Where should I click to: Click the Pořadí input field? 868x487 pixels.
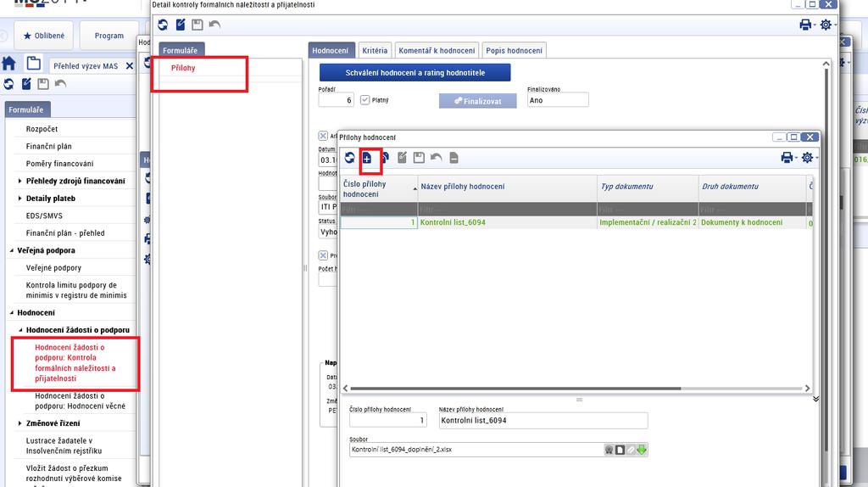point(336,100)
